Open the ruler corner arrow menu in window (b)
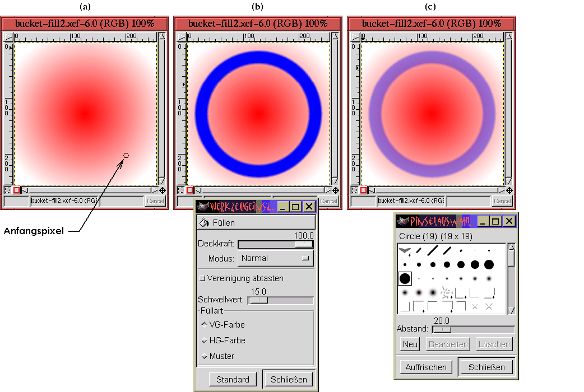 (x=181, y=36)
